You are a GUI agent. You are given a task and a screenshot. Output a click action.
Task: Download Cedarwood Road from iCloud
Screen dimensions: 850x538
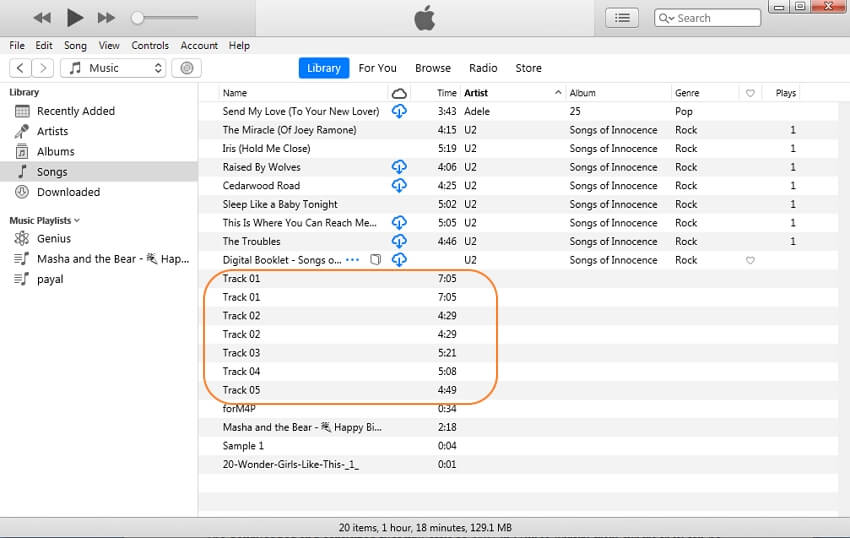click(400, 186)
